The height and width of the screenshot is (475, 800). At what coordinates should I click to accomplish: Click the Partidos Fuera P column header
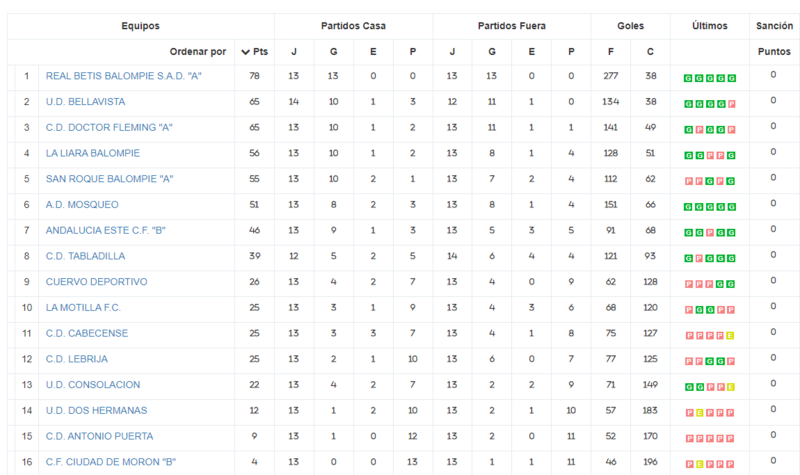pos(571,52)
